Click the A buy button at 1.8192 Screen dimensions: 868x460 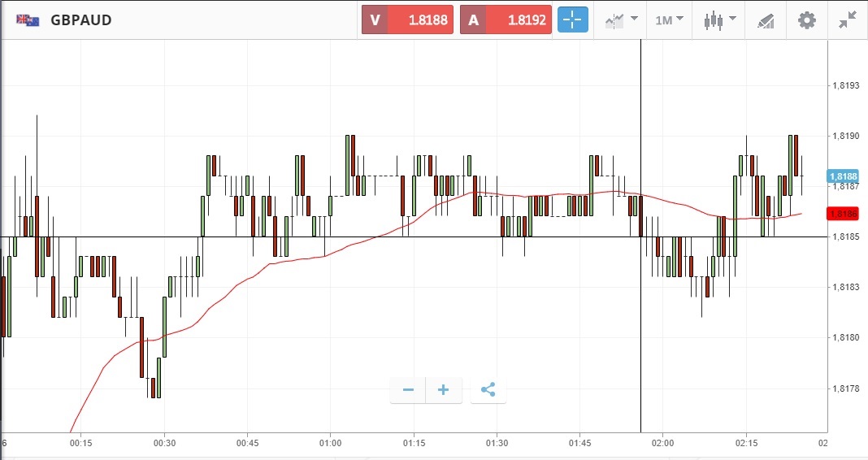coord(506,20)
